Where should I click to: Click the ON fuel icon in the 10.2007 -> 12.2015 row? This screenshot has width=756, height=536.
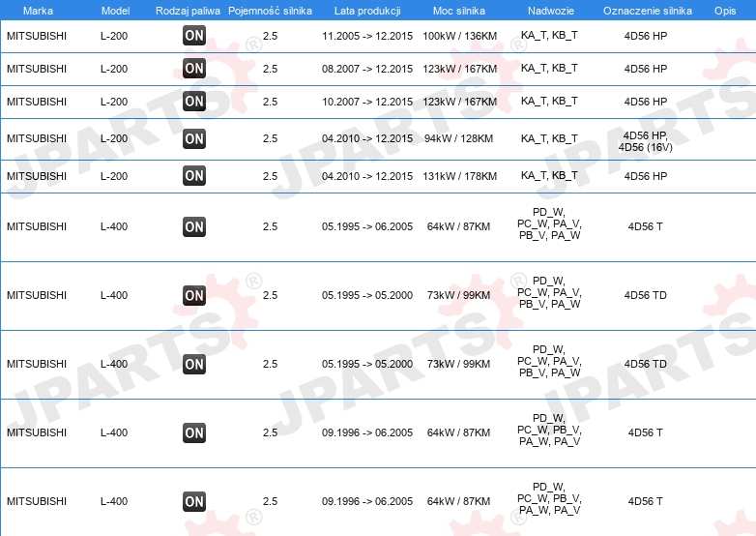[x=194, y=101]
